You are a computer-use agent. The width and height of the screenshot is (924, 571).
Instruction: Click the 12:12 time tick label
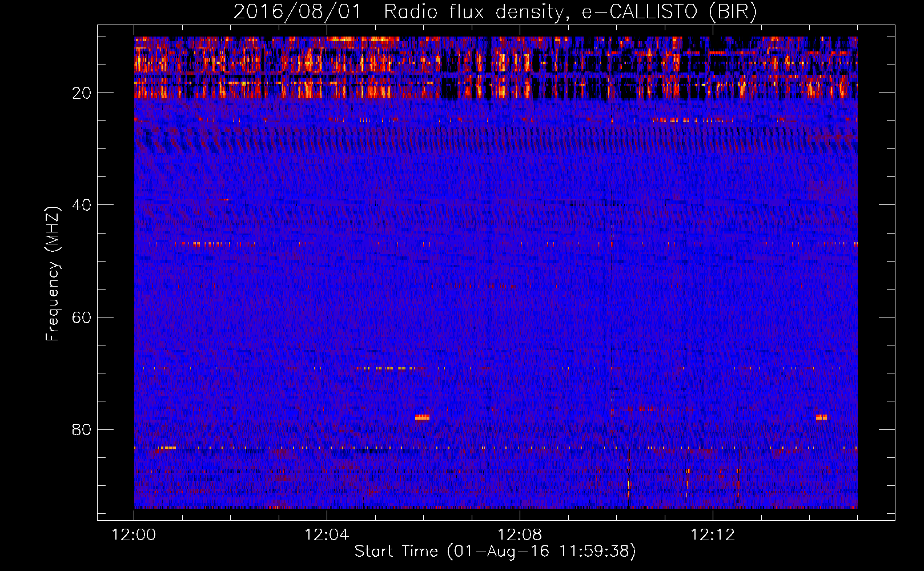(713, 535)
